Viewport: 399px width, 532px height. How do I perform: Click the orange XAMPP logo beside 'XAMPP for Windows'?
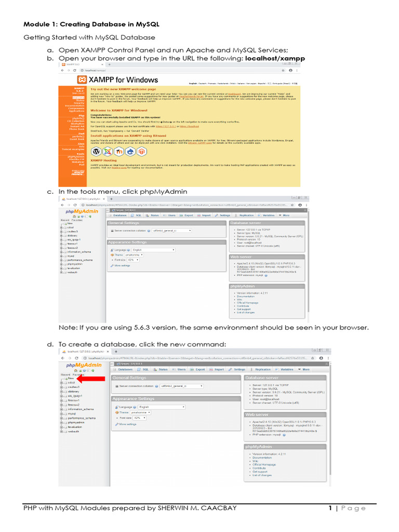tap(82, 79)
